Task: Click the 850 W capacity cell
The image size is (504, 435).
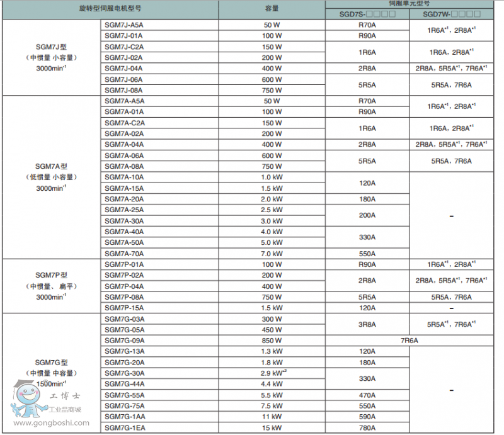Action: tap(272, 341)
